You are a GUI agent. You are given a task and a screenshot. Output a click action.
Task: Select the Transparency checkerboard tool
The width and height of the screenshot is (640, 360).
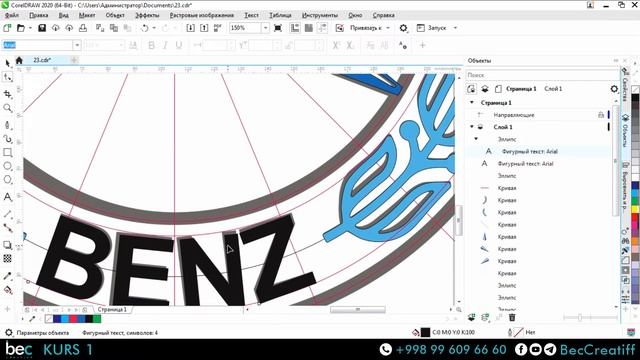coord(7,258)
